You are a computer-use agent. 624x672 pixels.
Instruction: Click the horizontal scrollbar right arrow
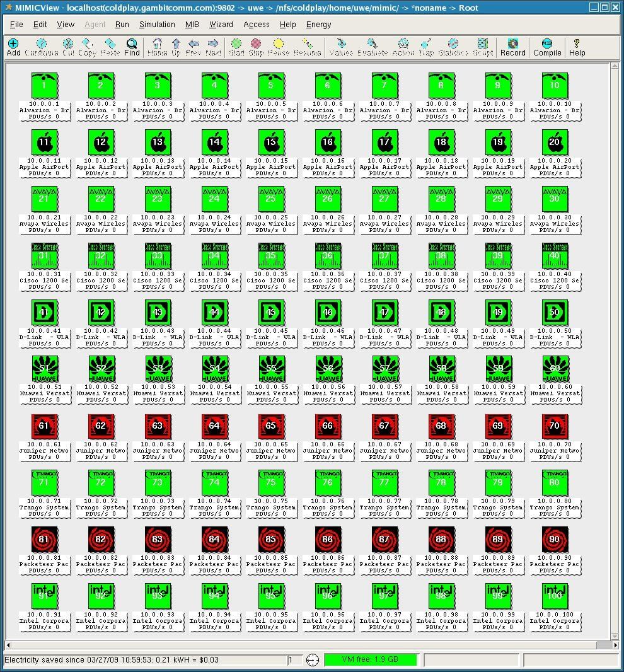pyautogui.click(x=616, y=644)
